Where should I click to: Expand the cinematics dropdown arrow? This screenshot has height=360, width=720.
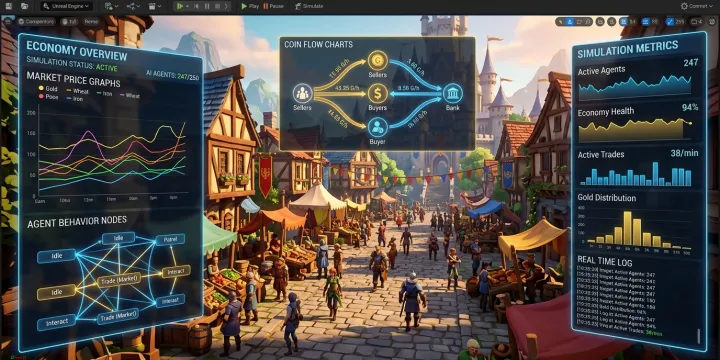point(159,6)
